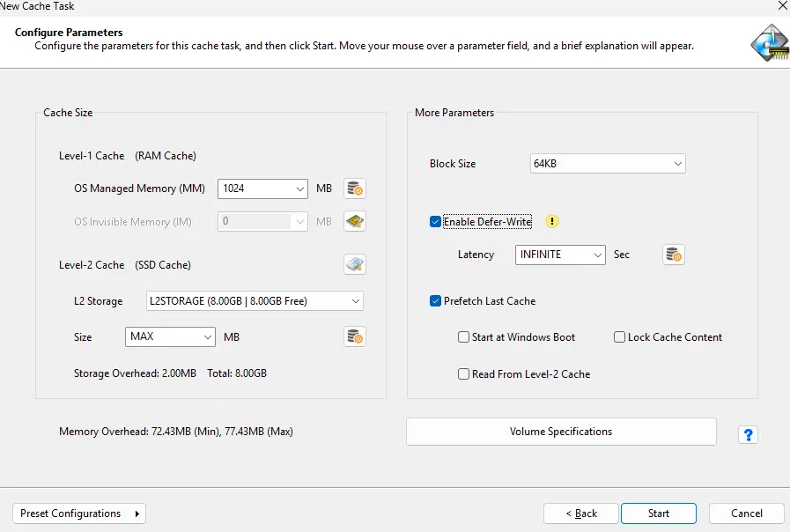Open the Latency INFINITE dropdown

click(x=560, y=255)
